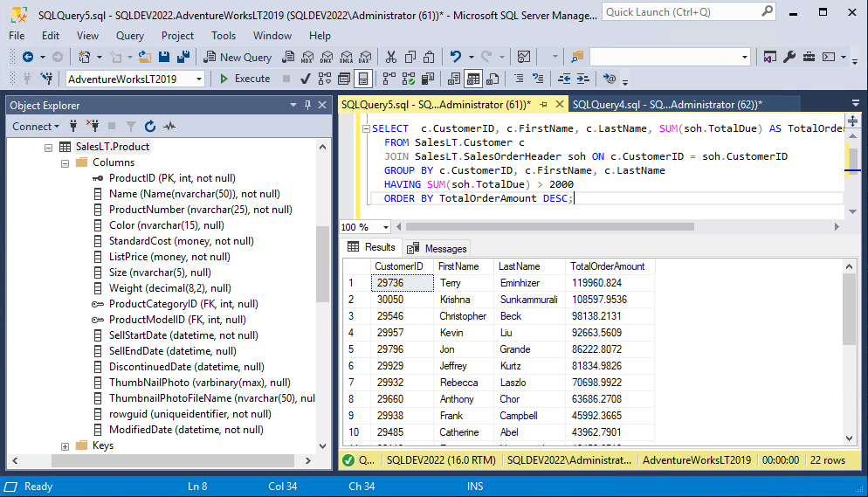Refresh the Object Explorer
This screenshot has height=497, width=868.
coord(150,127)
